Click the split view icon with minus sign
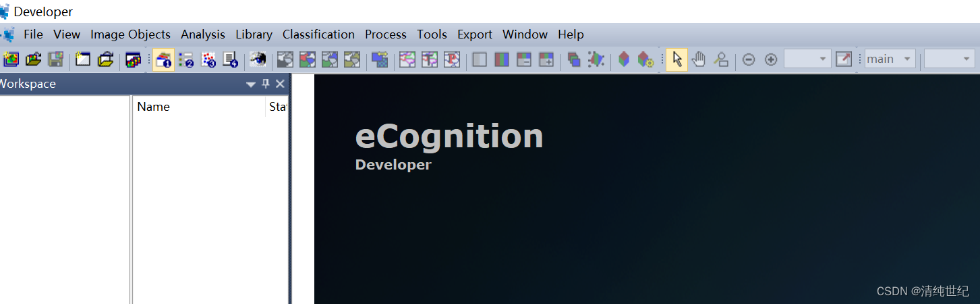This screenshot has width=980, height=304. (524, 59)
